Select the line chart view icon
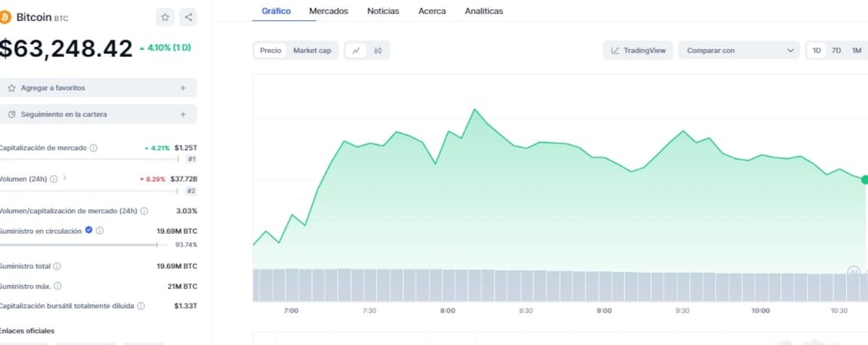Screen dimensions: 868x345 [356, 51]
